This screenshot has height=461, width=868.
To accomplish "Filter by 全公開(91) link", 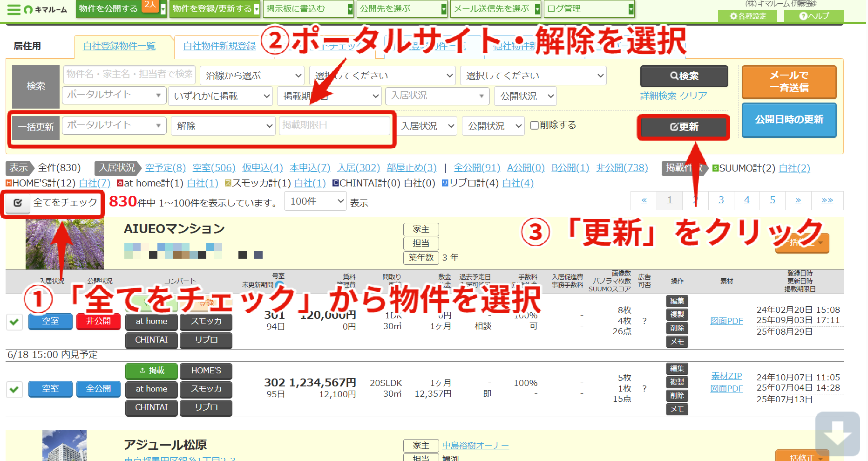I will tap(477, 168).
